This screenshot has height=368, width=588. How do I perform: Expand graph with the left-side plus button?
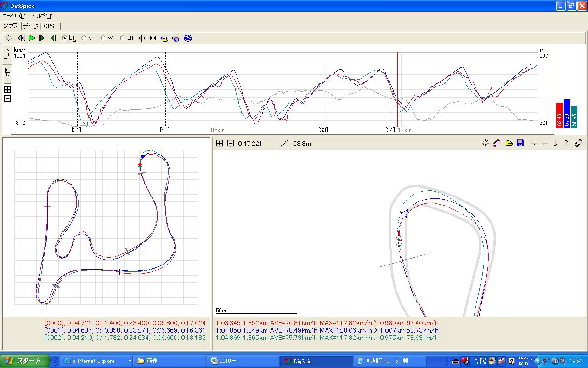[7, 90]
